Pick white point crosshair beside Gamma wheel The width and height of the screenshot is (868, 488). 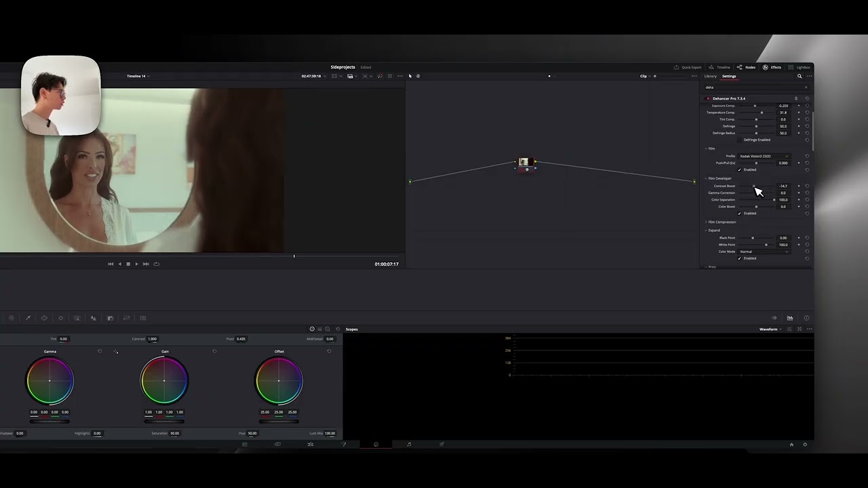pos(116,352)
